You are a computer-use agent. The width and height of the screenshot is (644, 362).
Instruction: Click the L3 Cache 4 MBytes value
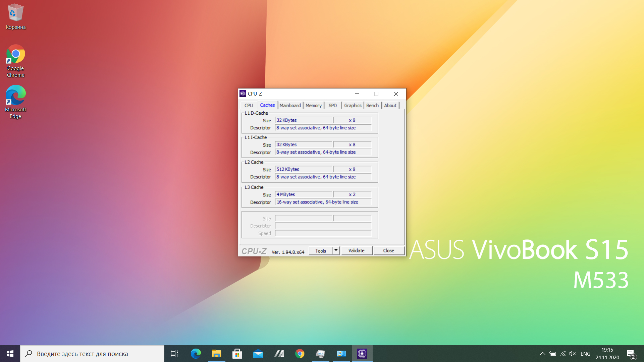tap(304, 194)
